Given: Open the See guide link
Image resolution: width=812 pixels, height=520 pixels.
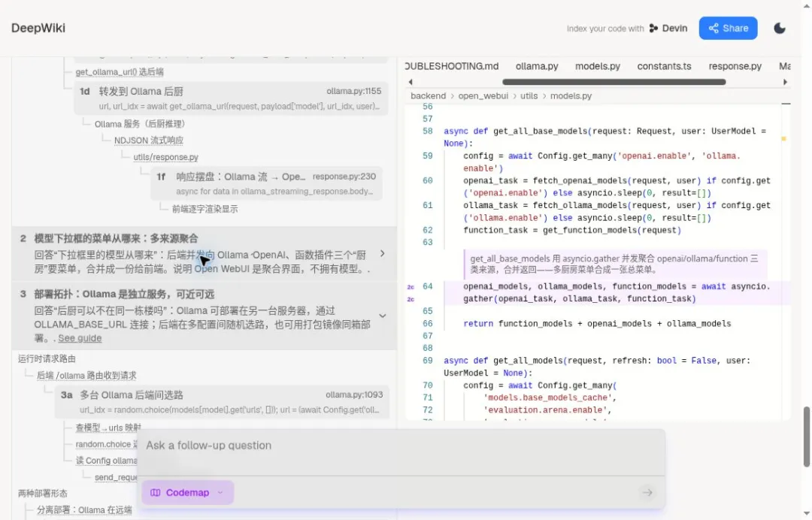Looking at the screenshot, I should point(80,338).
